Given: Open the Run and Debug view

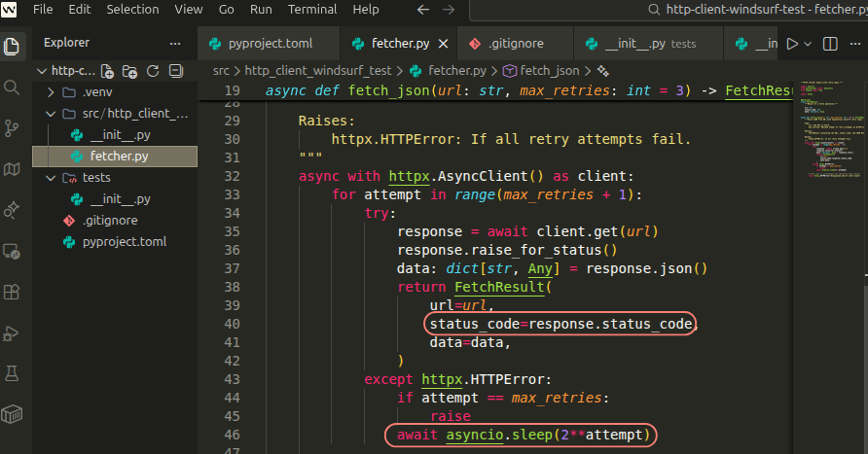Looking at the screenshot, I should pyautogui.click(x=12, y=332).
